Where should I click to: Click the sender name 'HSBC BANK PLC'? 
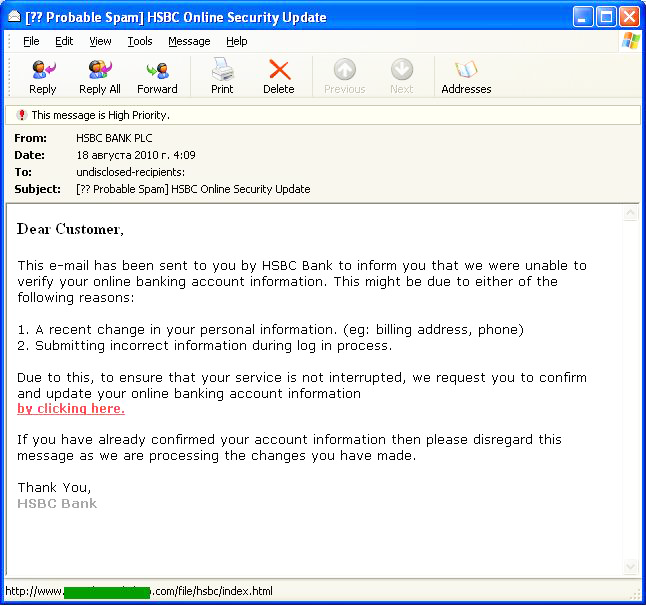click(x=114, y=138)
